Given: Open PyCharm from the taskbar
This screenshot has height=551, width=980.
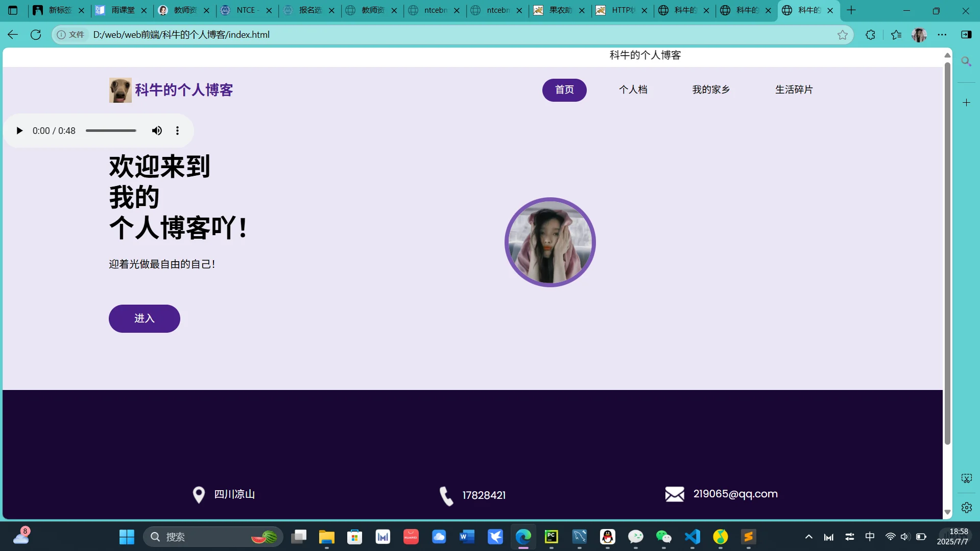Looking at the screenshot, I should point(551,537).
